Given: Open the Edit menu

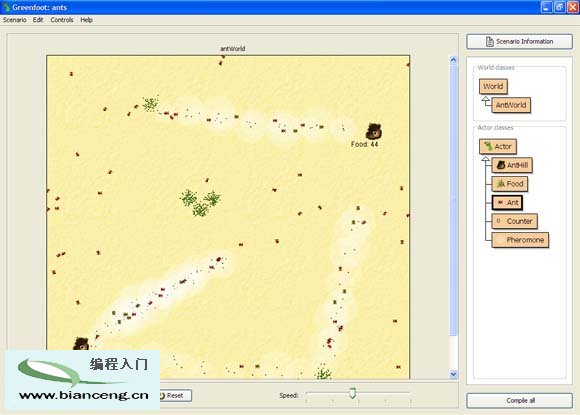Looking at the screenshot, I should coord(38,20).
